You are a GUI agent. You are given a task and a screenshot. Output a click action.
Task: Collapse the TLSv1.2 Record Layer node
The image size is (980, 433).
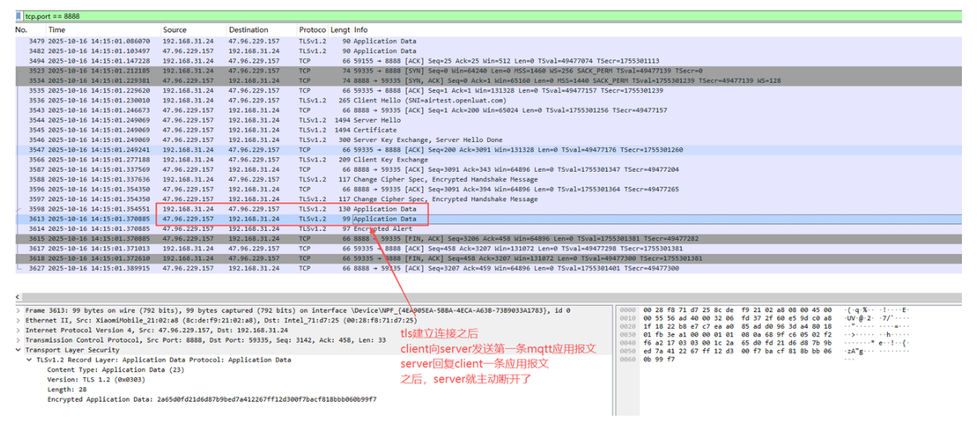30,360
